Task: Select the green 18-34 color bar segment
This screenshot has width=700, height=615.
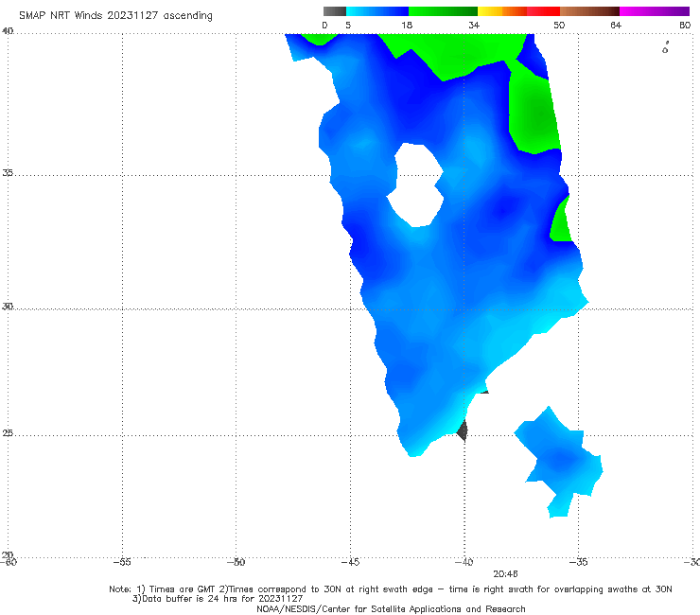Action: tap(443, 11)
